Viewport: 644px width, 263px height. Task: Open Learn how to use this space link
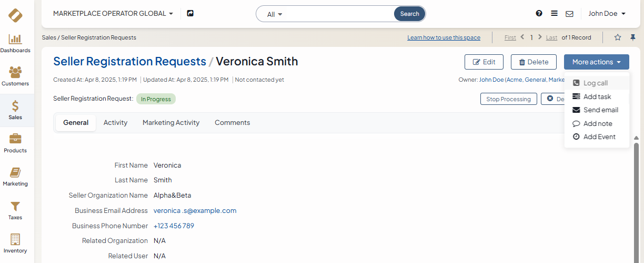point(444,37)
